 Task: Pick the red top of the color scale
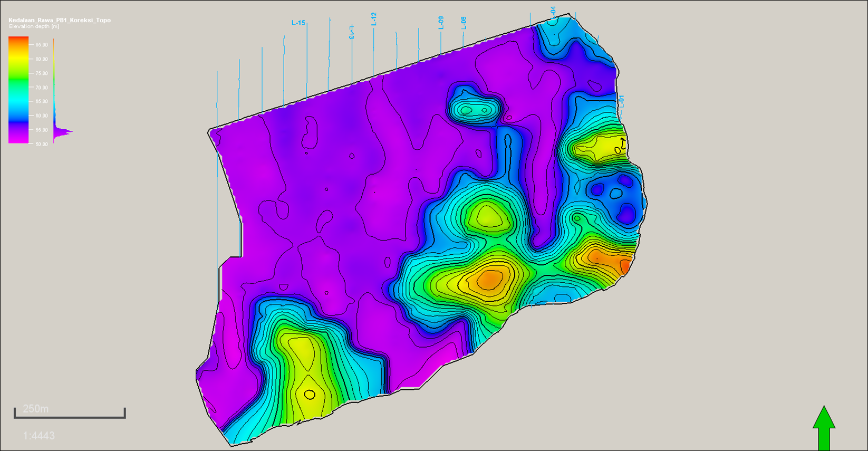[x=18, y=40]
